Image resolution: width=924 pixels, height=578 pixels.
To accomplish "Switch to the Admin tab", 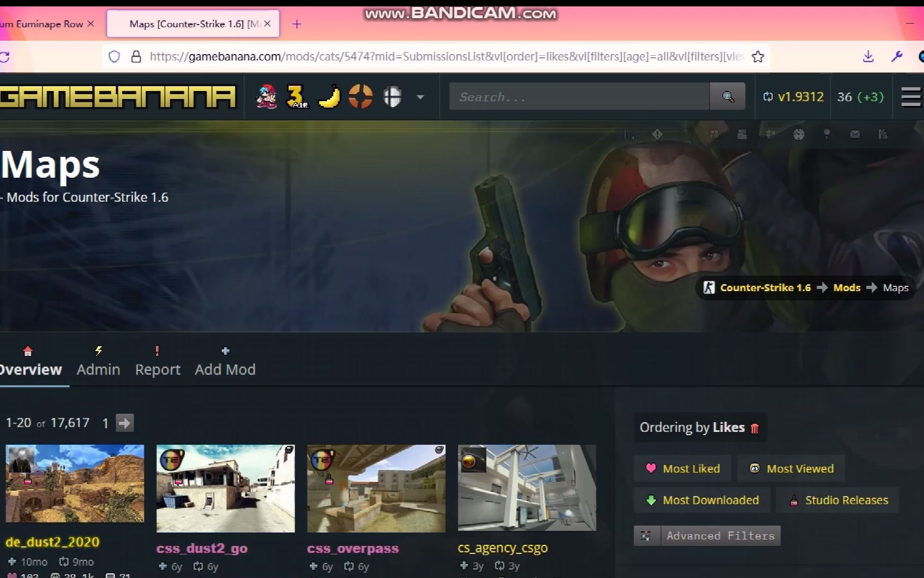I will (x=98, y=362).
